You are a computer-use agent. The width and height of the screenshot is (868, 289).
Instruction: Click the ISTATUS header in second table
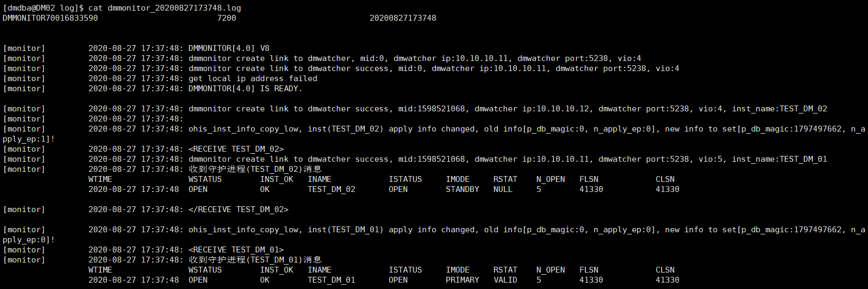pyautogui.click(x=405, y=270)
